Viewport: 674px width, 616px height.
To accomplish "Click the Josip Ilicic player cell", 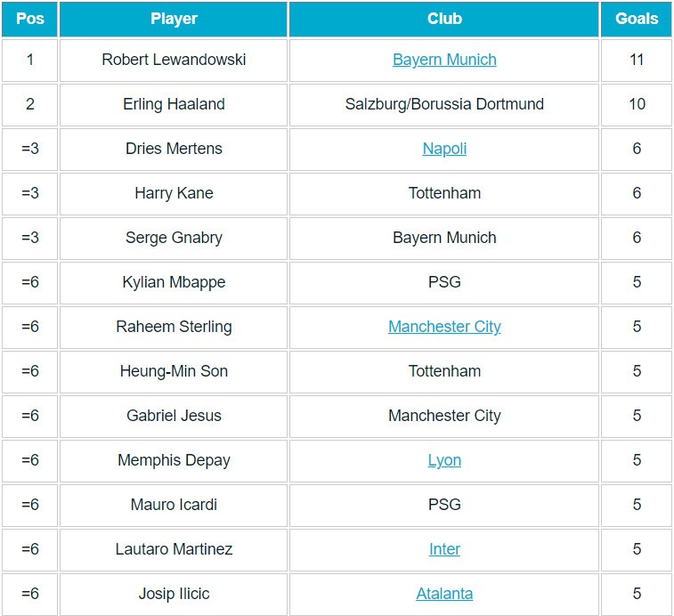I will (x=174, y=594).
